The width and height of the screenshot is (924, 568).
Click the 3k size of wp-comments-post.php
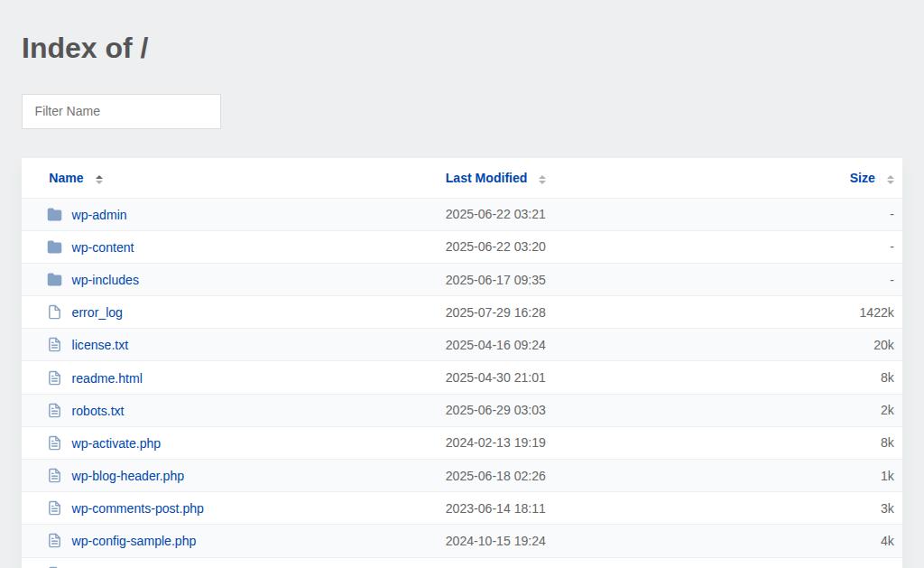click(x=887, y=507)
